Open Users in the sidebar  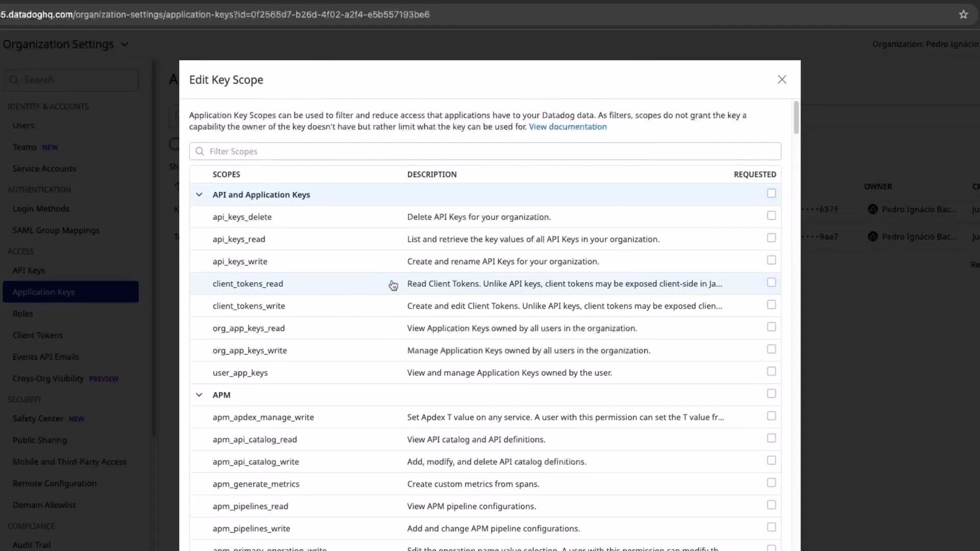(23, 126)
